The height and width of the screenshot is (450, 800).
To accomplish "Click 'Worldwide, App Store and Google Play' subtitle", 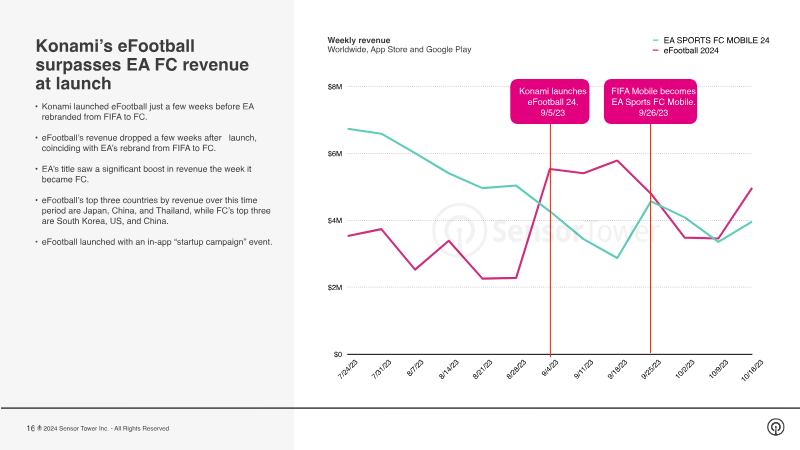I will pos(399,49).
